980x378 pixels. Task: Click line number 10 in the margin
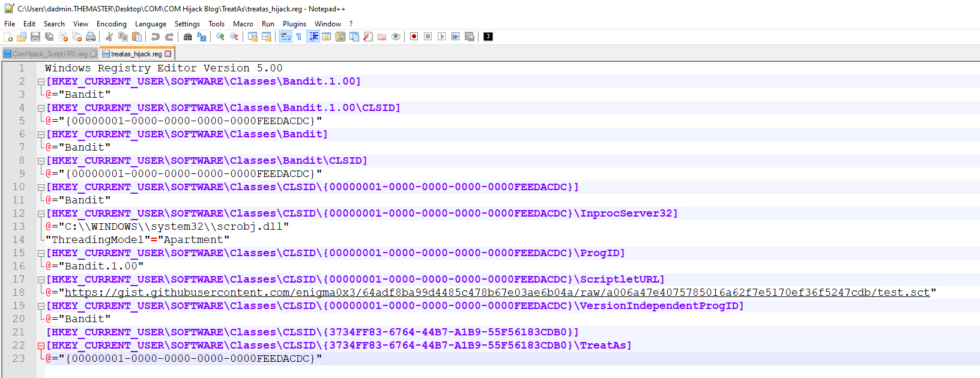pyautogui.click(x=19, y=187)
